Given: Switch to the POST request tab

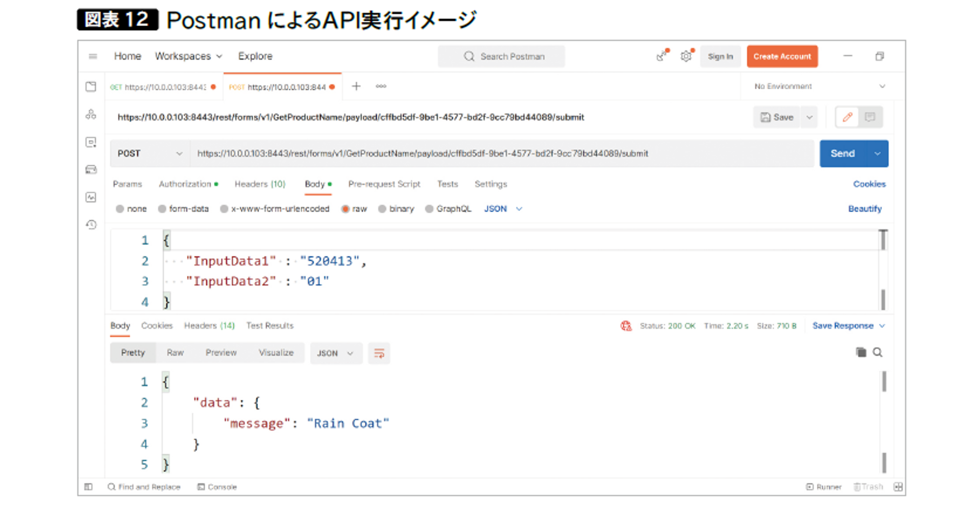Looking at the screenshot, I should pyautogui.click(x=282, y=87).
